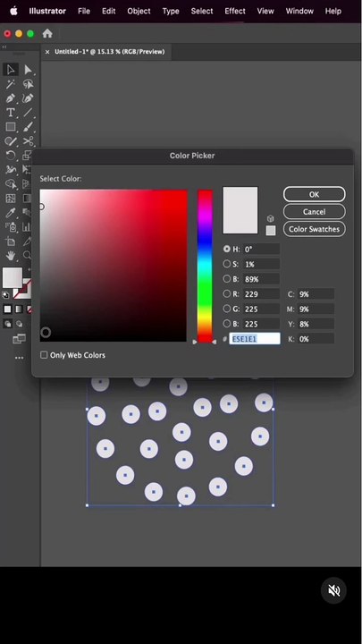
Task: Select the Hand tool
Action: click(11, 255)
